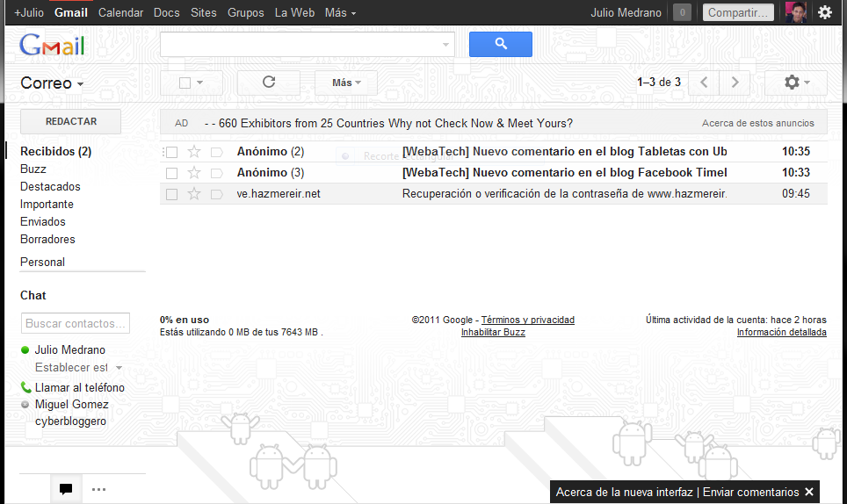
Task: Check the box for the Anónimo (3) message
Action: 172,173
